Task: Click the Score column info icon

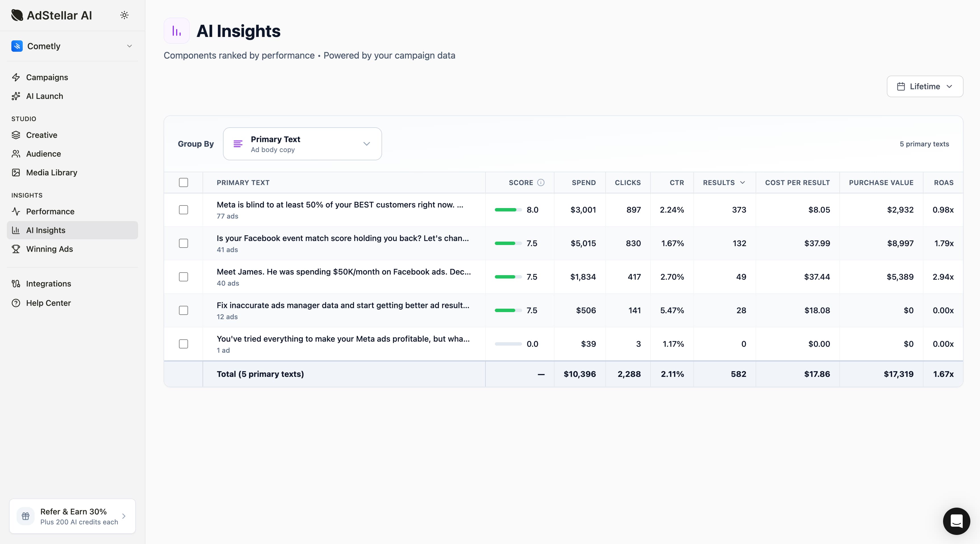Action: point(541,182)
